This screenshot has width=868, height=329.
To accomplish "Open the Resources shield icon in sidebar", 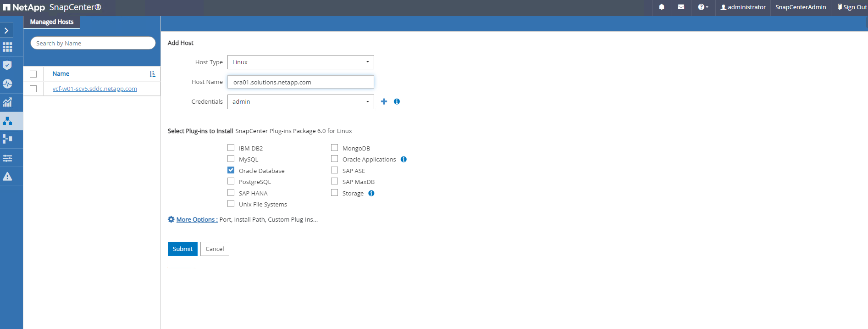I will click(x=7, y=65).
